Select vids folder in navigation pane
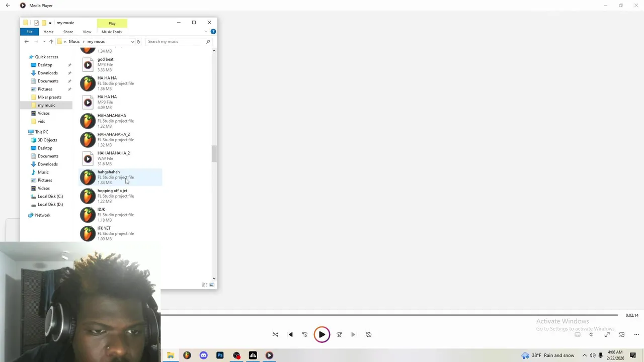The width and height of the screenshot is (644, 362). tap(41, 121)
